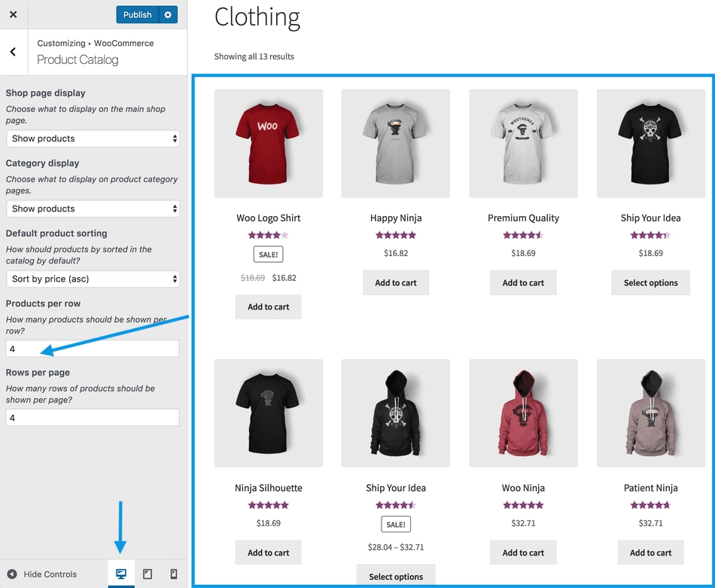Click the Woo Ninja title link
This screenshot has width=715, height=588.
click(x=523, y=488)
